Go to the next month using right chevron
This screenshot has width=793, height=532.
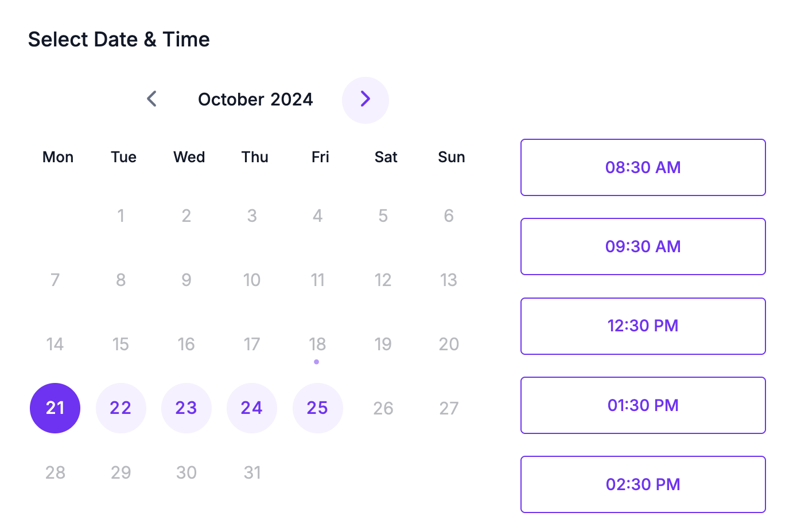pos(365,100)
